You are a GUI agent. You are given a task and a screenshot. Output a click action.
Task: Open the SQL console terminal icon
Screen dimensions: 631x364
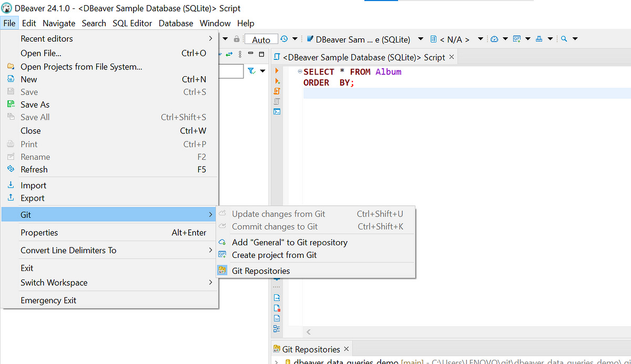coord(277,111)
